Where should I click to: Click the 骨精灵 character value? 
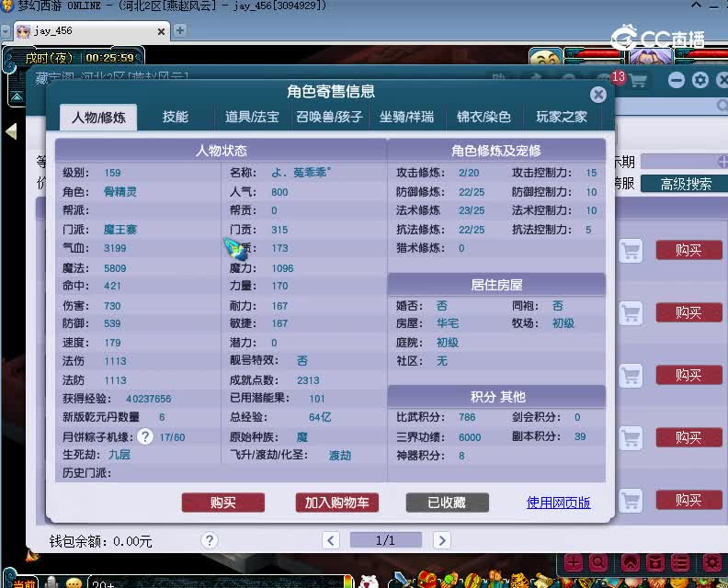tap(120, 192)
